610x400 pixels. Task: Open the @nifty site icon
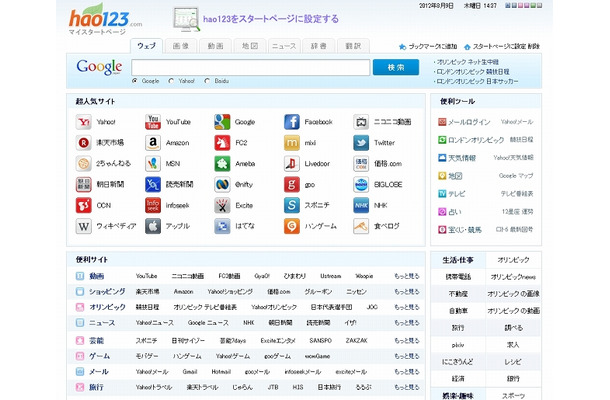pyautogui.click(x=222, y=184)
